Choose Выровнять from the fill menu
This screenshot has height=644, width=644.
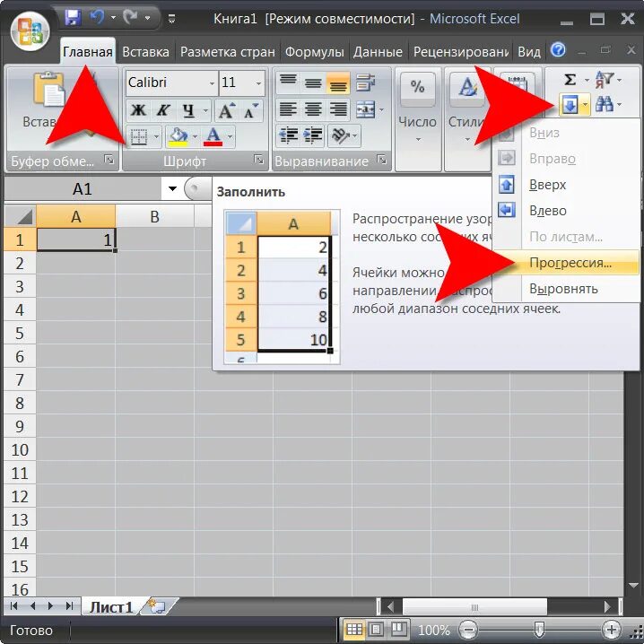pos(566,289)
